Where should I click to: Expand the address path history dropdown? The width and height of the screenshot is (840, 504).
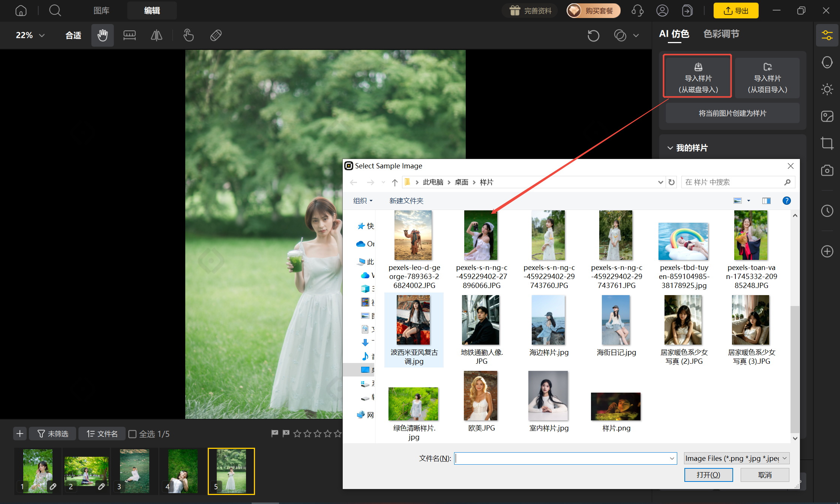coord(660,182)
